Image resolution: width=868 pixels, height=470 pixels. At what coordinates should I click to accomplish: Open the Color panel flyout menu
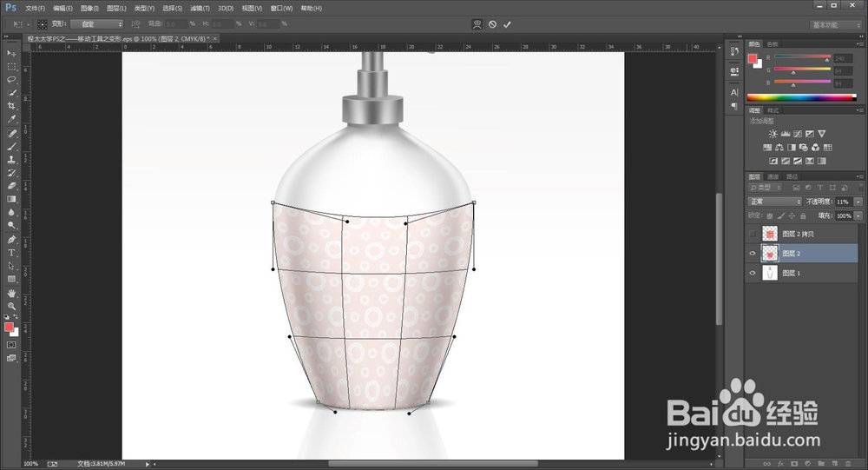(x=860, y=43)
